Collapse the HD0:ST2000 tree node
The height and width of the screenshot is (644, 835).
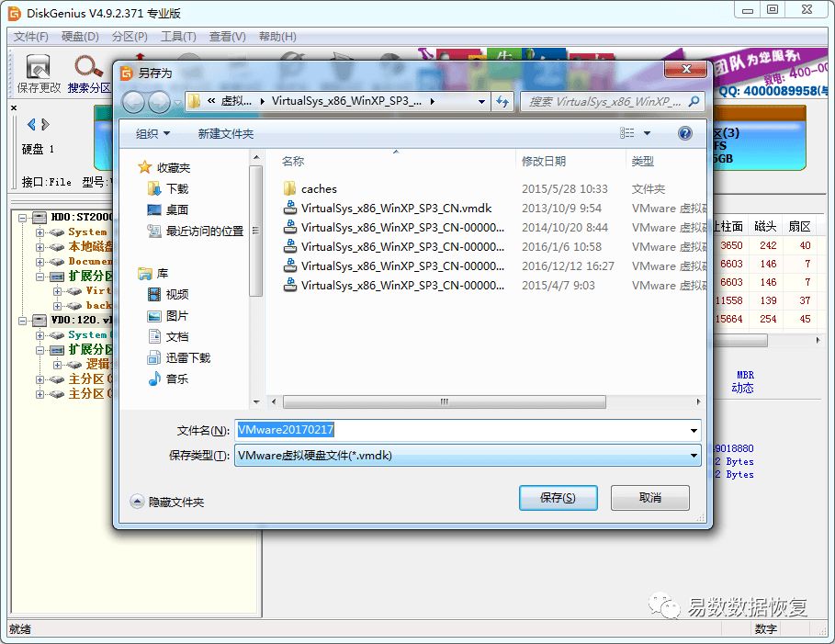(23, 218)
